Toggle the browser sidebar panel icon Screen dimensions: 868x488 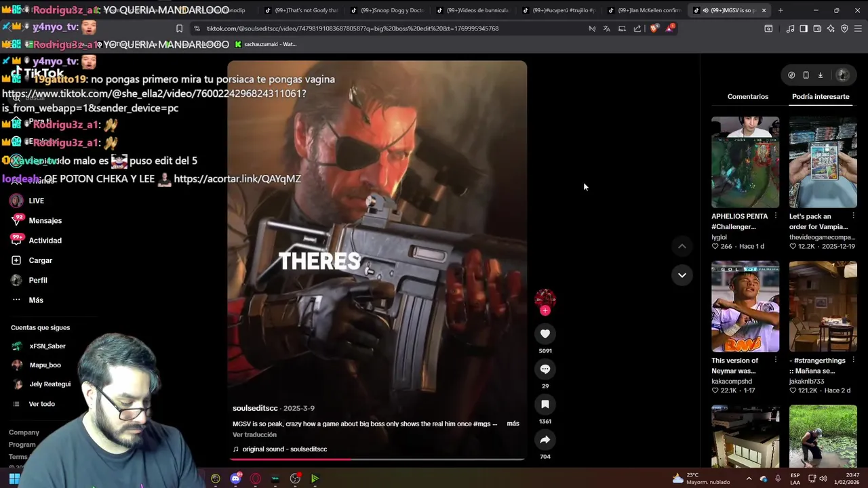click(x=804, y=28)
